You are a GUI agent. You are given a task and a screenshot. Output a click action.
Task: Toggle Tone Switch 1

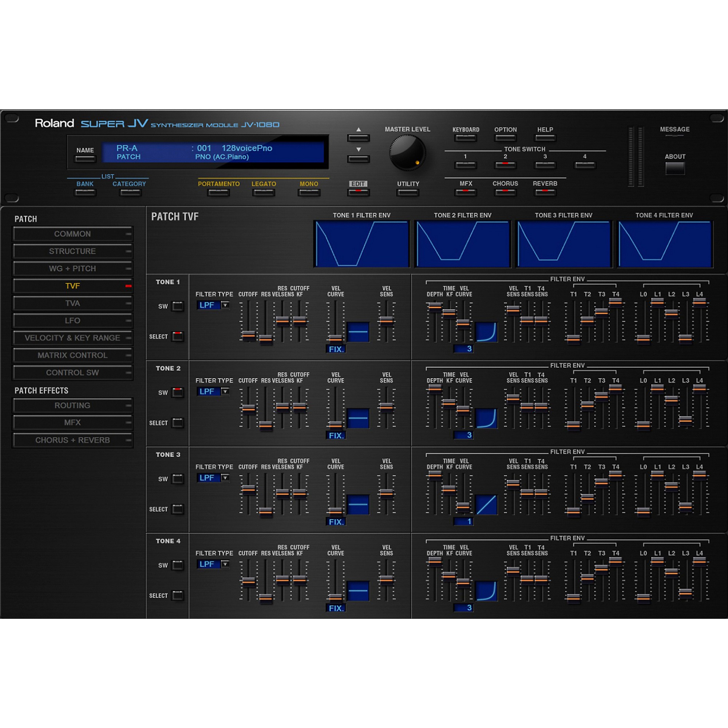[x=466, y=165]
